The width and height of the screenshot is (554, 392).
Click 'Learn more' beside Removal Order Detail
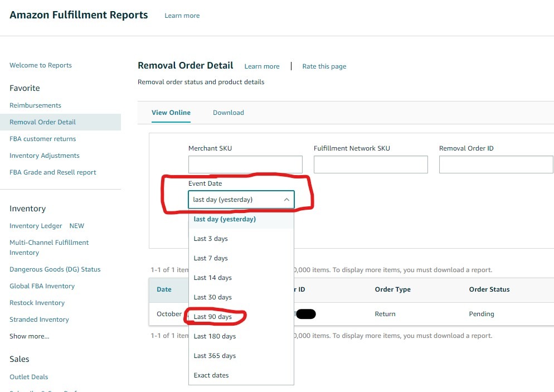tap(261, 66)
